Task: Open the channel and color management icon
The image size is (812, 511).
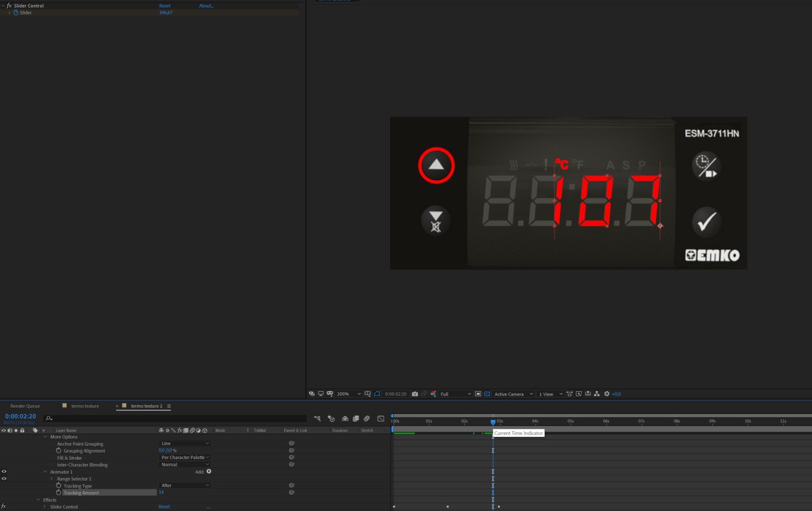Action: pos(433,394)
